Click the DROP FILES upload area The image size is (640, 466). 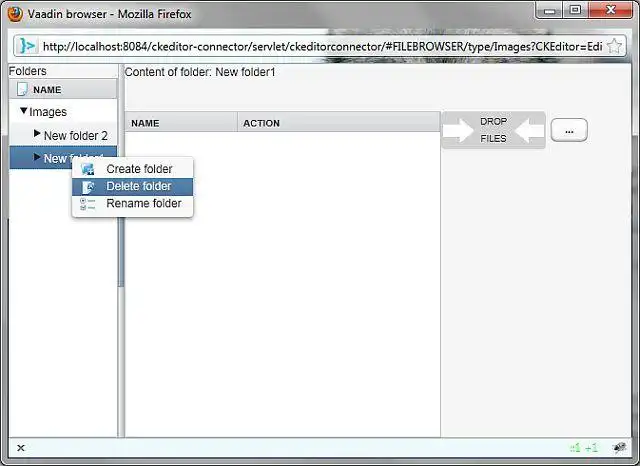point(493,130)
